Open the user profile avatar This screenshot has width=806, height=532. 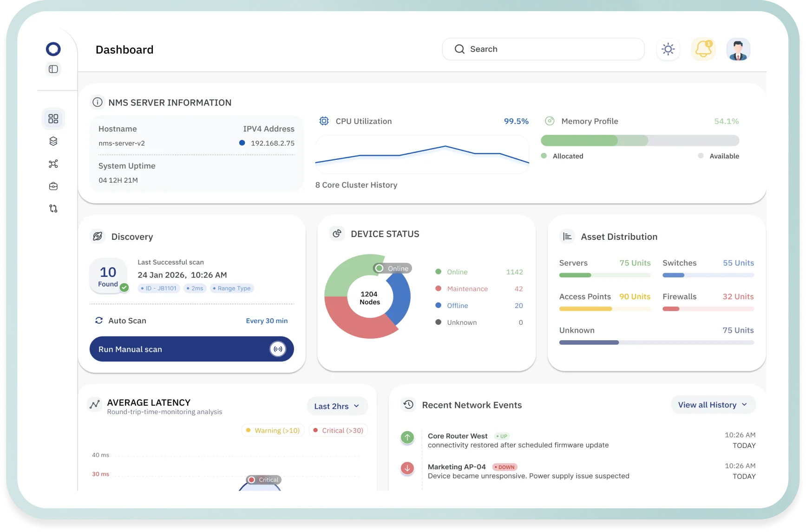(x=738, y=49)
